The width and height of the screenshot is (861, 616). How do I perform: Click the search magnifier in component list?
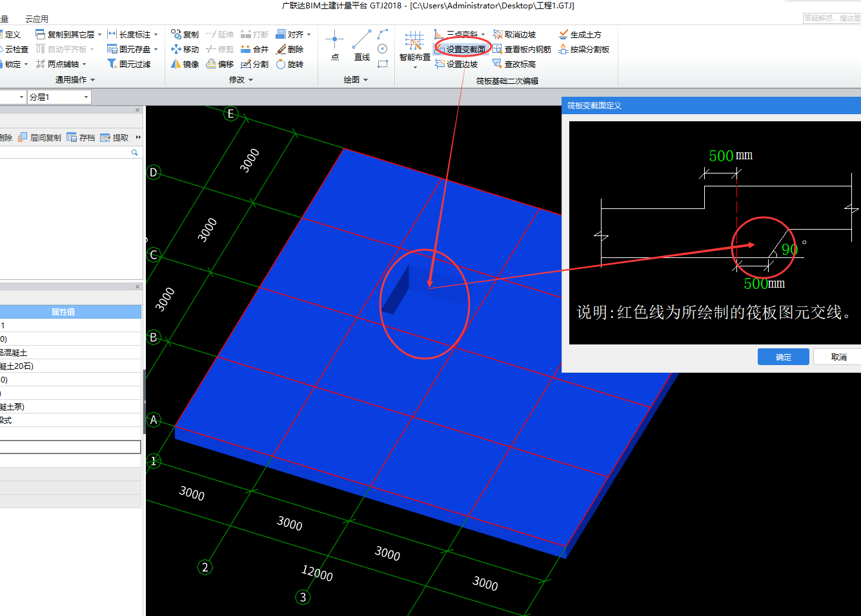[x=135, y=153]
